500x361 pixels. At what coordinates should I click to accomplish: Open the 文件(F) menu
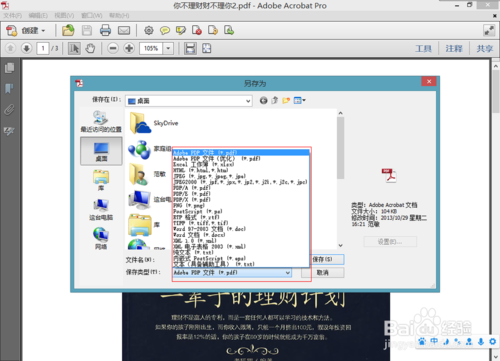pos(13,16)
